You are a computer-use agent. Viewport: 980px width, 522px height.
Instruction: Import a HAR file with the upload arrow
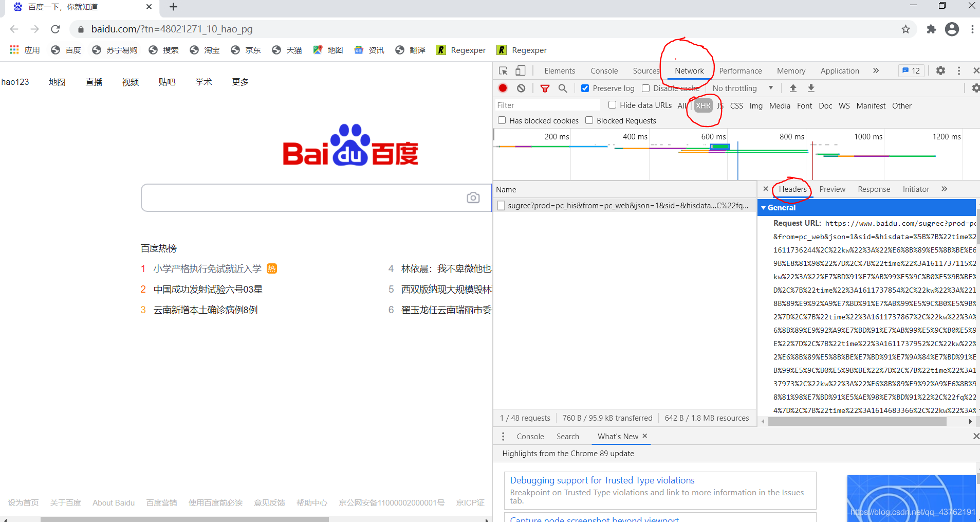click(x=793, y=88)
